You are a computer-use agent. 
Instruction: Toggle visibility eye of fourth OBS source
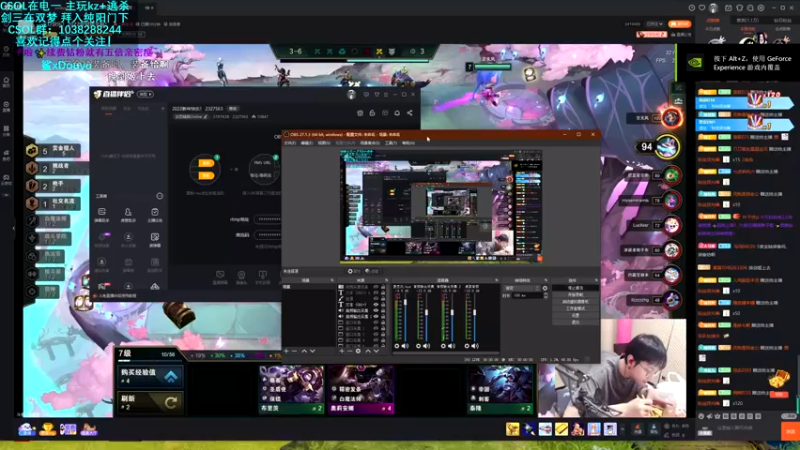click(x=376, y=305)
